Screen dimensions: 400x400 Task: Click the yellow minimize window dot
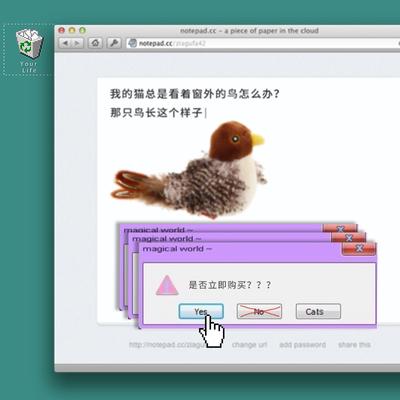pyautogui.click(x=72, y=30)
